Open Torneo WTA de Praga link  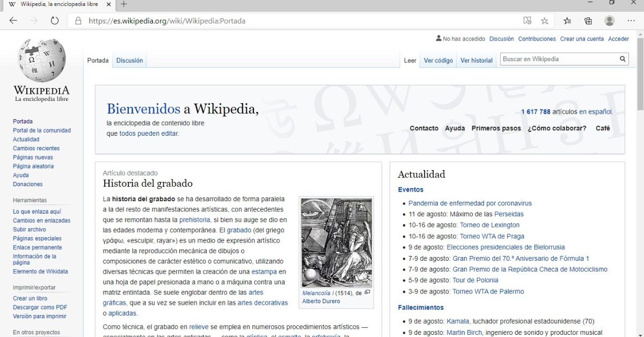pyautogui.click(x=492, y=236)
